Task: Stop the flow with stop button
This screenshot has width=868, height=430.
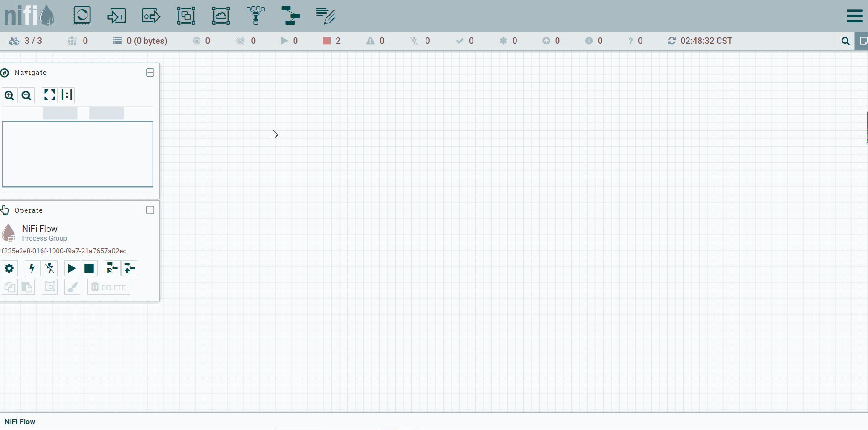Action: point(89,268)
